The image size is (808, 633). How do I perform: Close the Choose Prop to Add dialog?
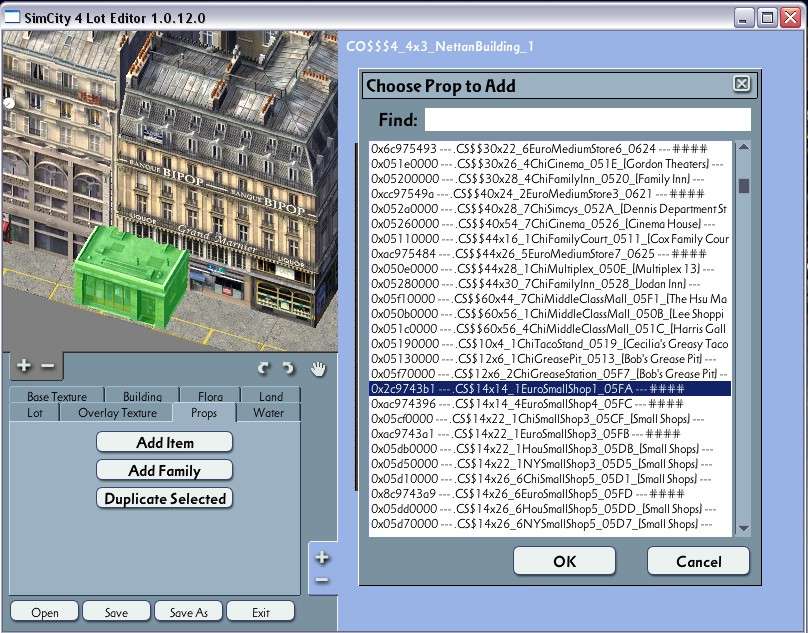pos(742,84)
